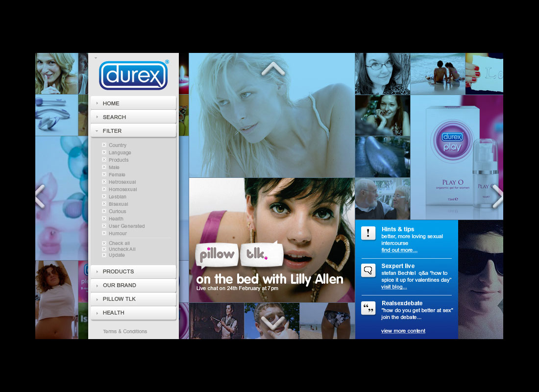Open the smiling red-haired woman thumbnail
This screenshot has height=392, width=539.
[383, 116]
